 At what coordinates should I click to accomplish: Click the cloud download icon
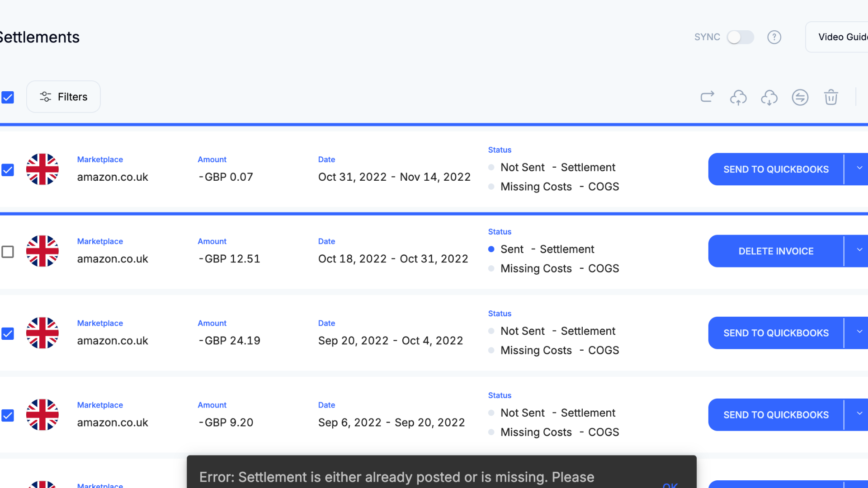point(769,97)
